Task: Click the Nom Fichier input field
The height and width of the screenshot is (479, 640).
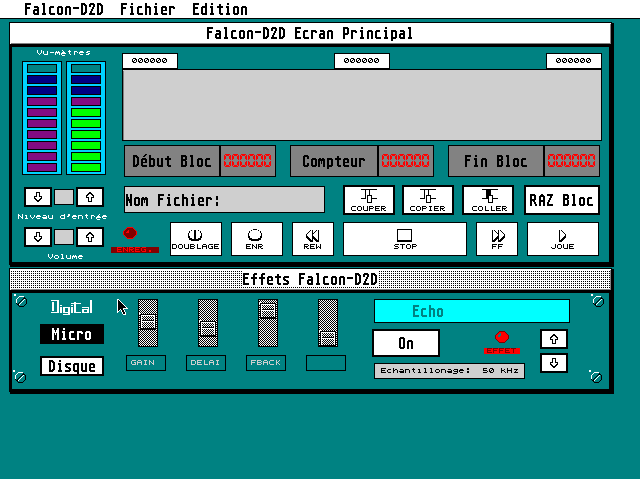Action: click(x=224, y=200)
